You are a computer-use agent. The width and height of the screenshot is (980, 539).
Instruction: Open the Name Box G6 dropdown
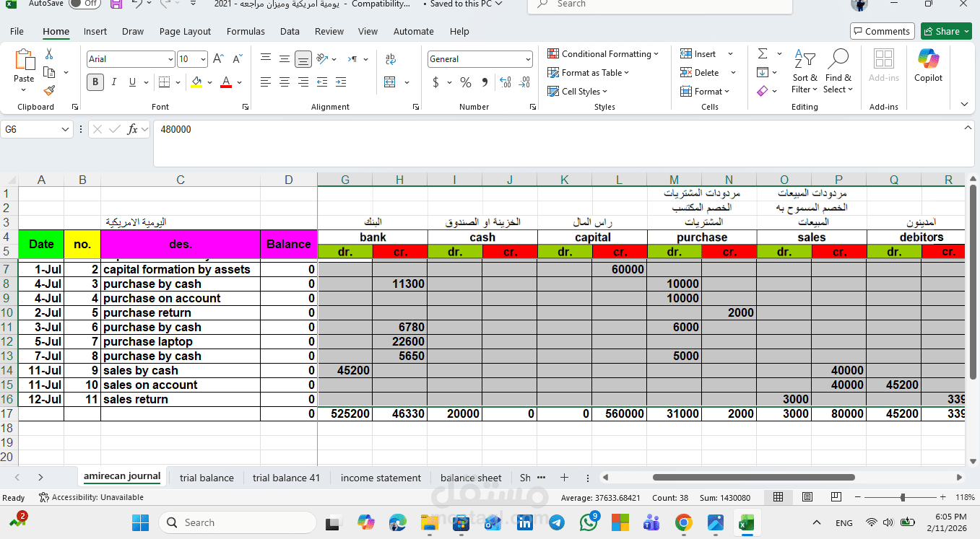pyautogui.click(x=66, y=129)
